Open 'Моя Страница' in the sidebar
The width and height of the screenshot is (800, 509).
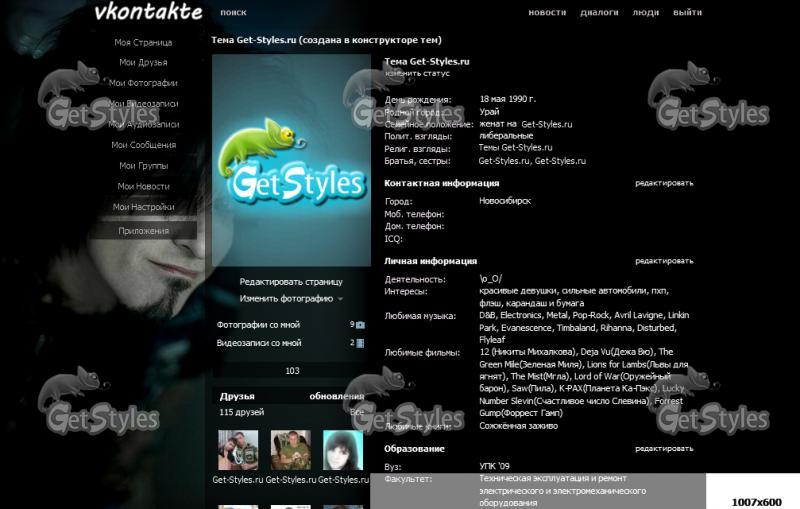click(143, 43)
